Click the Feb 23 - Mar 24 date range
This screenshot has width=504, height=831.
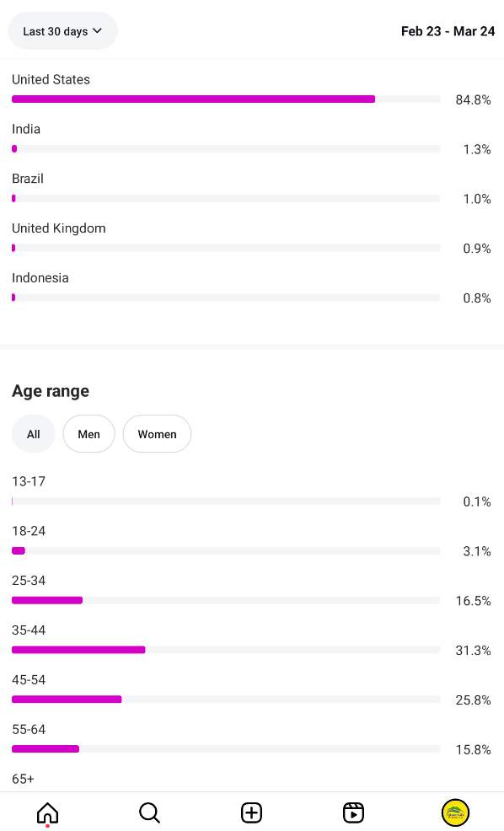point(448,31)
